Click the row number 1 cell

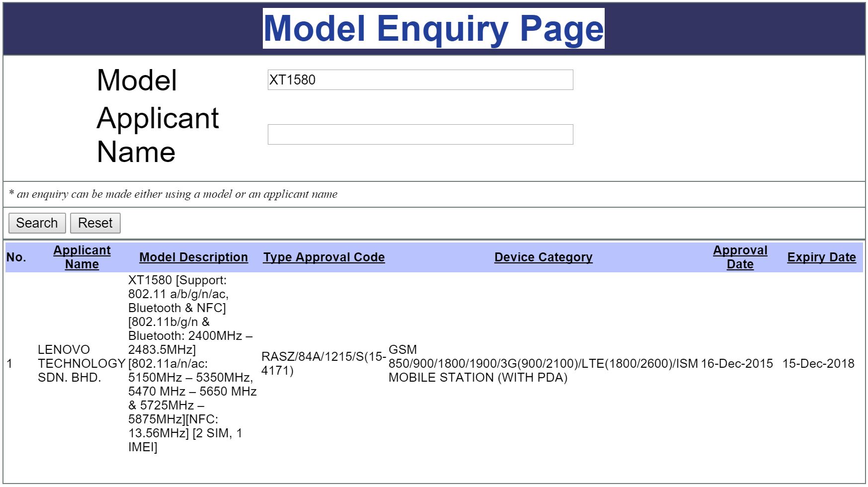tap(9, 364)
